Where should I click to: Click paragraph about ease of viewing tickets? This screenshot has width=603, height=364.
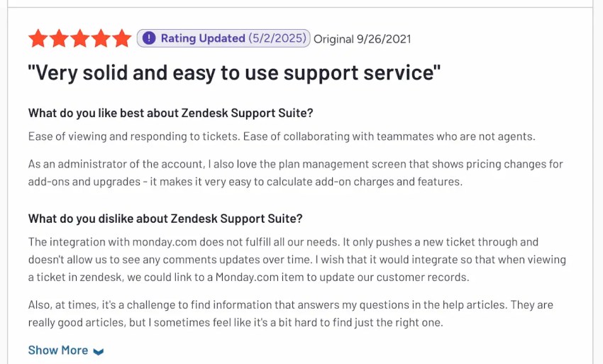point(282,137)
